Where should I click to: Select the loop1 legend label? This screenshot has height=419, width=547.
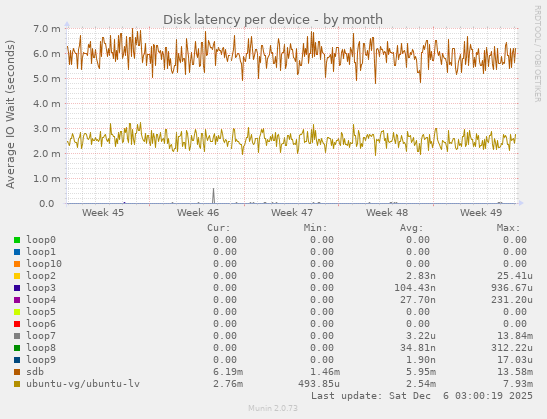[x=41, y=252]
